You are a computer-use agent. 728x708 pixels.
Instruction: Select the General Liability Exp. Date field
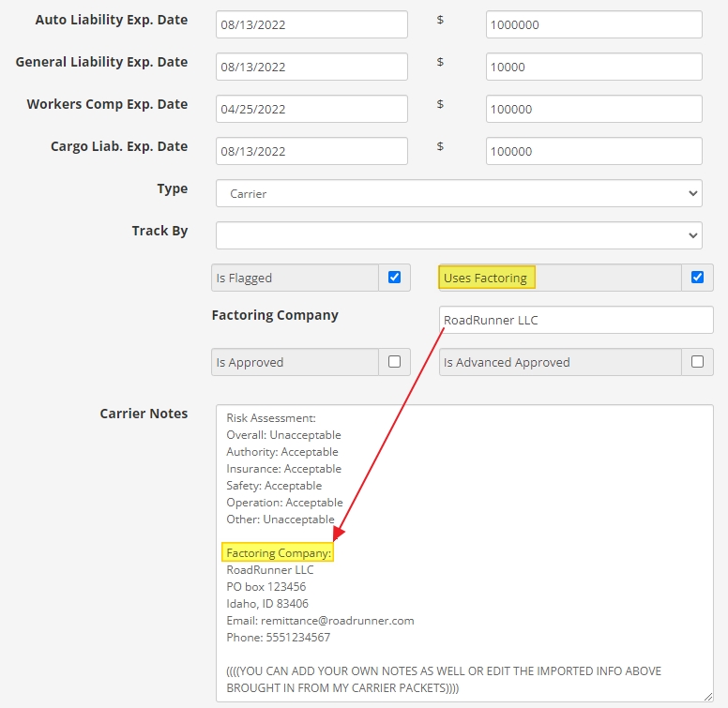[311, 67]
